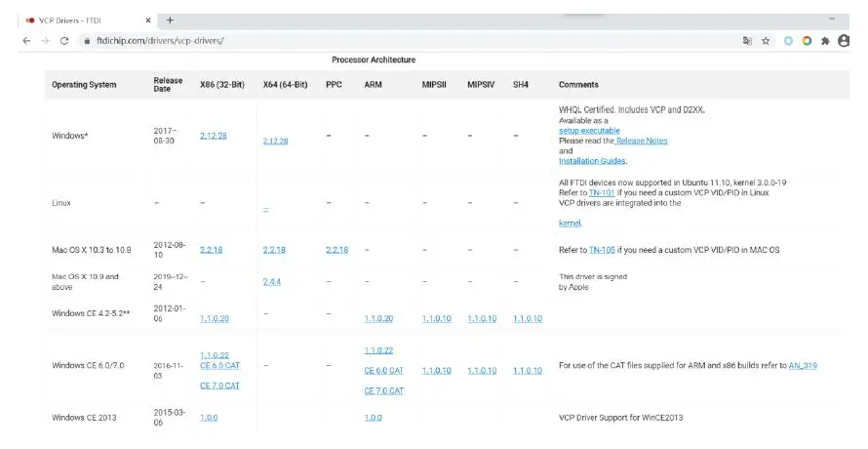Viewport: 868px width, 449px height.
Task: Download Mac OS X 10.3 X64 2.2.18
Action: [274, 250]
